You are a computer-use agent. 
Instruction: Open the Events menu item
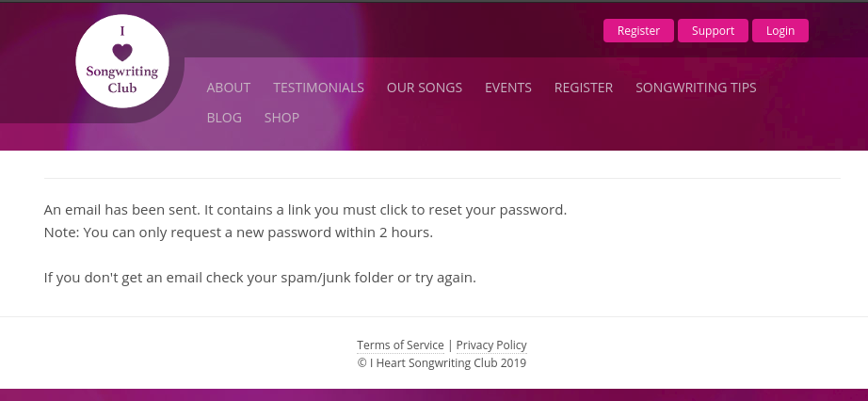coord(508,88)
